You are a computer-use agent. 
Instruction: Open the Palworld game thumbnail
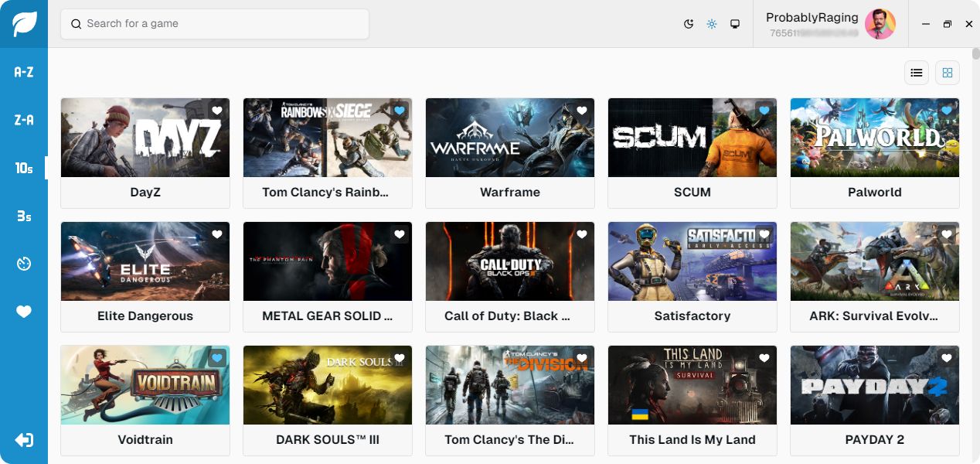point(875,138)
